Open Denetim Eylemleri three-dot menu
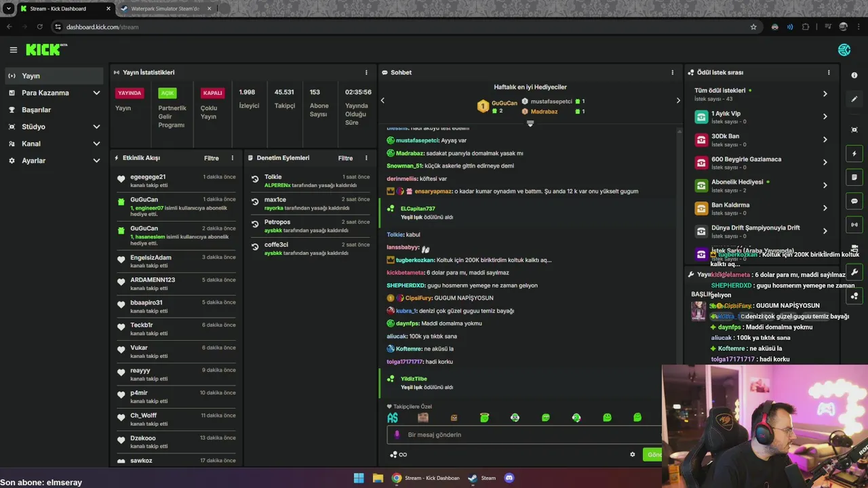Screen dimensions: 868x488 (x=366, y=158)
